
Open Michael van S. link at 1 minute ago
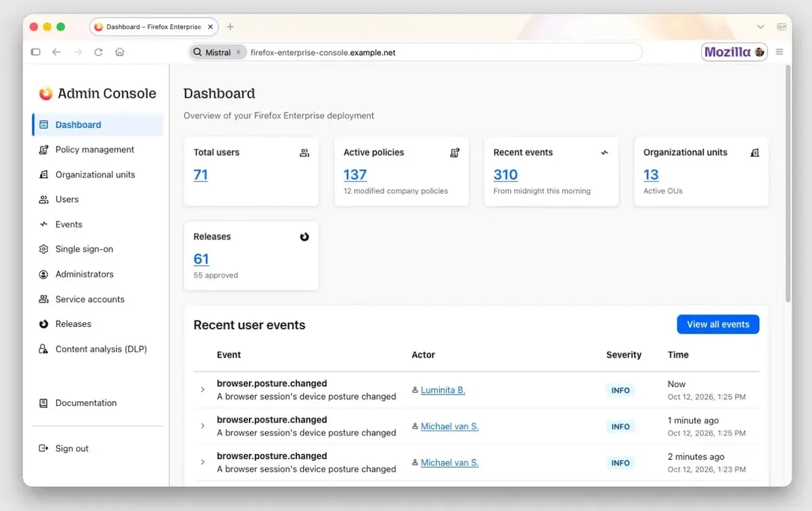(x=449, y=426)
